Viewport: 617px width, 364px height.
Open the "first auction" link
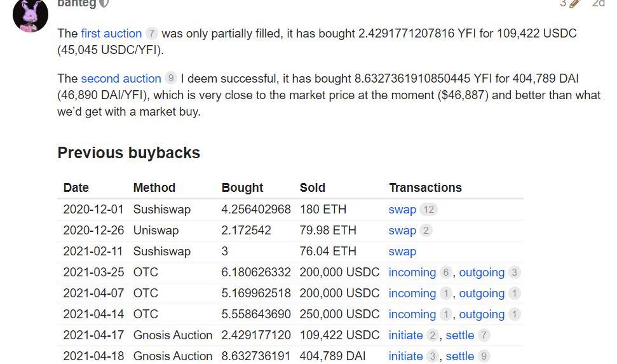[111, 33]
